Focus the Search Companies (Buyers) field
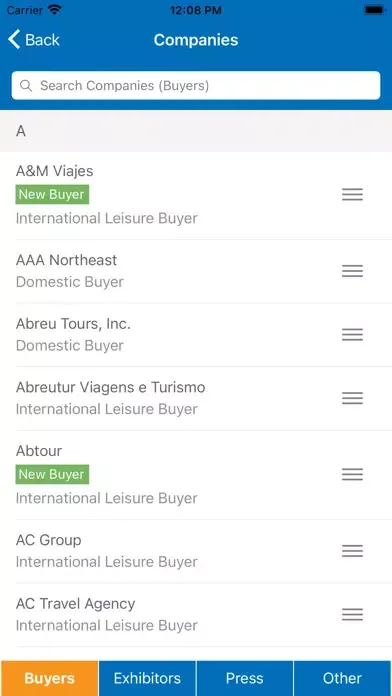 [196, 85]
